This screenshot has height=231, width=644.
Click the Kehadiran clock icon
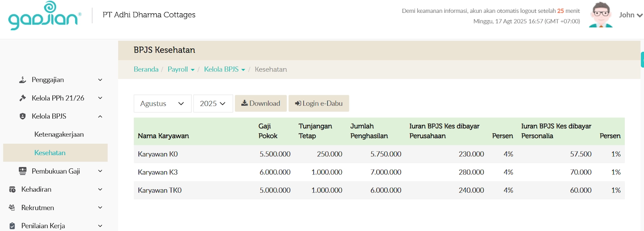point(12,189)
